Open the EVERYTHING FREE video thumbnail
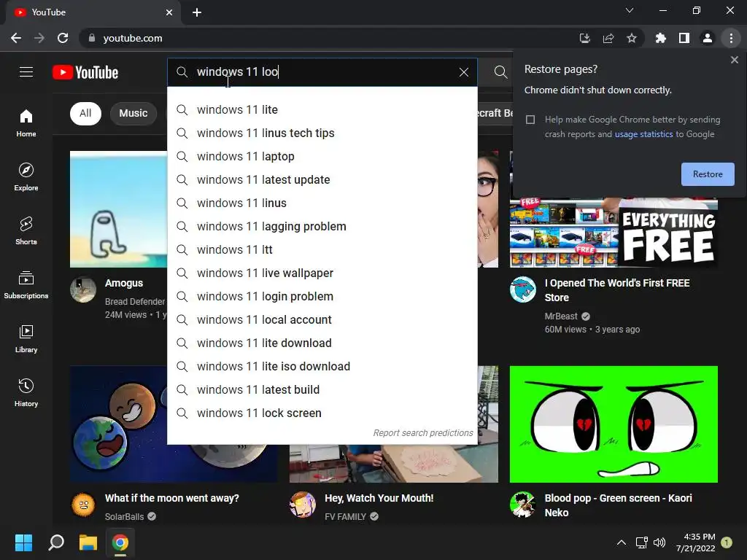The width and height of the screenshot is (747, 560). pos(614,233)
